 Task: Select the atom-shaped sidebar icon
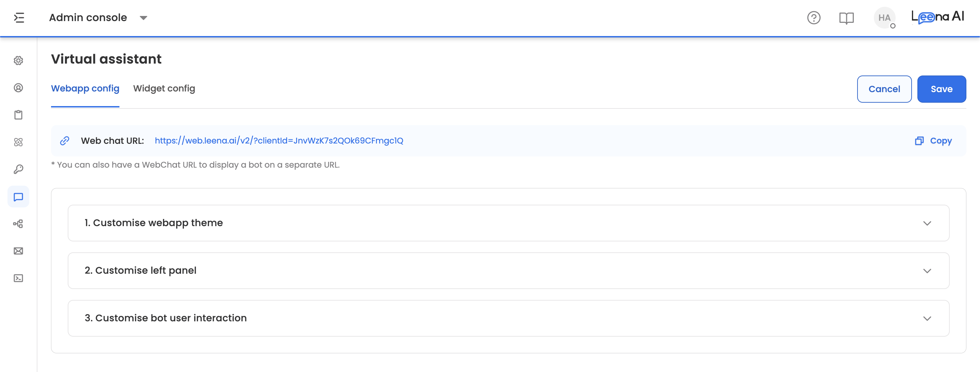point(18,142)
